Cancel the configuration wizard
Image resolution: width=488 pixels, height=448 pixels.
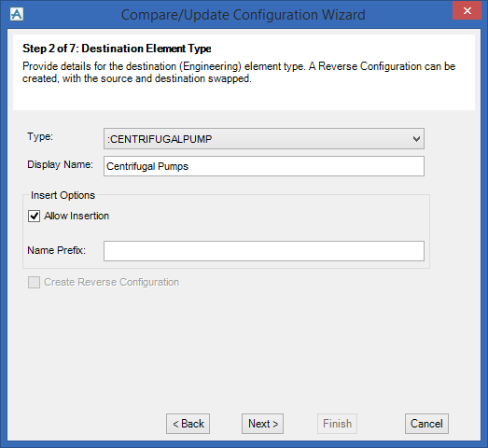click(426, 424)
